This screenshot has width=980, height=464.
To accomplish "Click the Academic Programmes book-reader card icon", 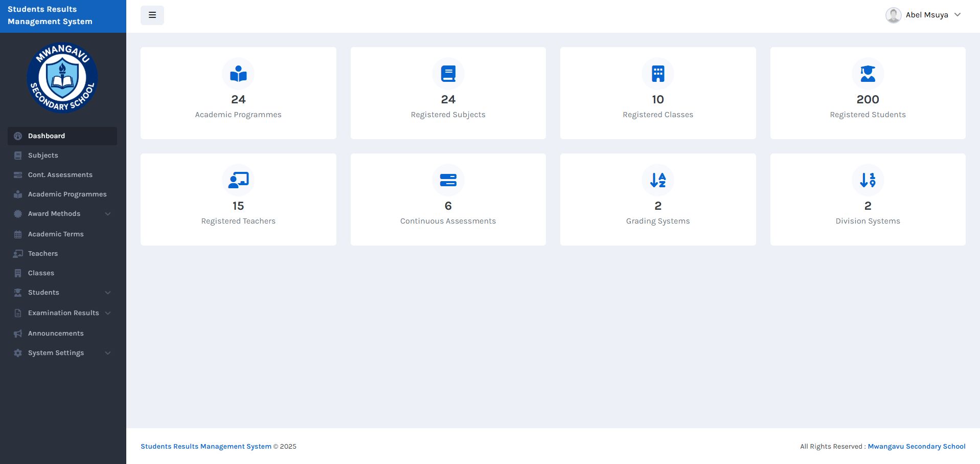I will click(x=238, y=74).
